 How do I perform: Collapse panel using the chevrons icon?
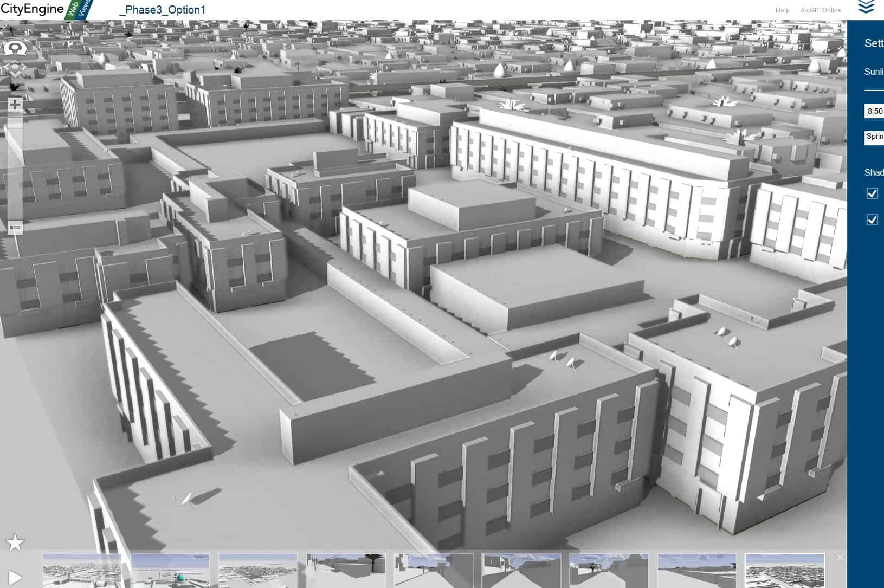coord(866,7)
